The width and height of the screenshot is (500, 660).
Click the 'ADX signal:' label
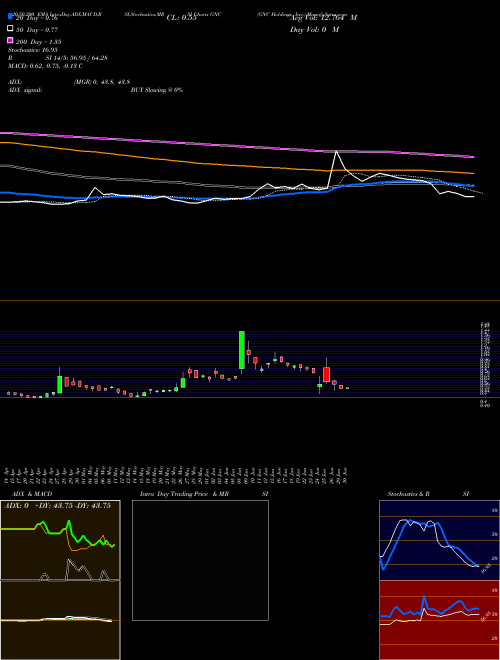tap(25, 90)
